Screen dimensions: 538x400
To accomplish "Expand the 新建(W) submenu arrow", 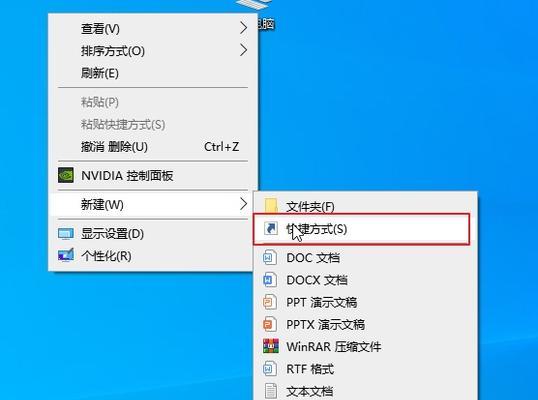I will [x=243, y=204].
